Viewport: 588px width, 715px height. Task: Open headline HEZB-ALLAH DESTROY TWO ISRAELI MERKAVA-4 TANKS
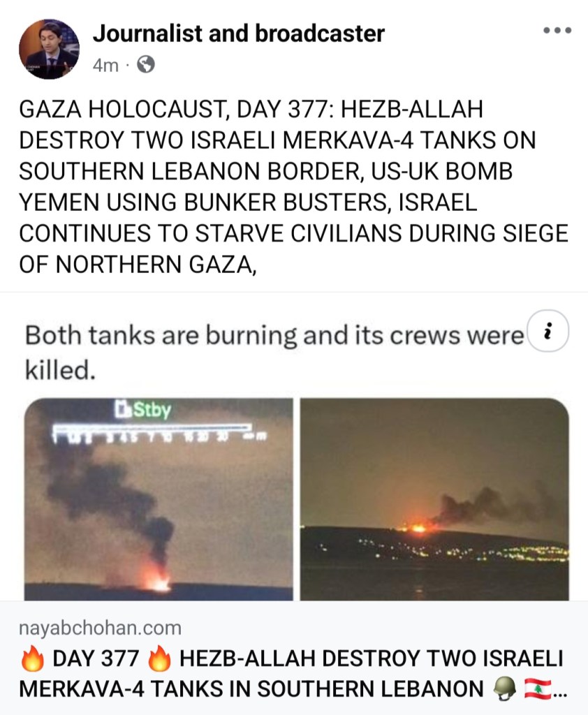point(291,674)
